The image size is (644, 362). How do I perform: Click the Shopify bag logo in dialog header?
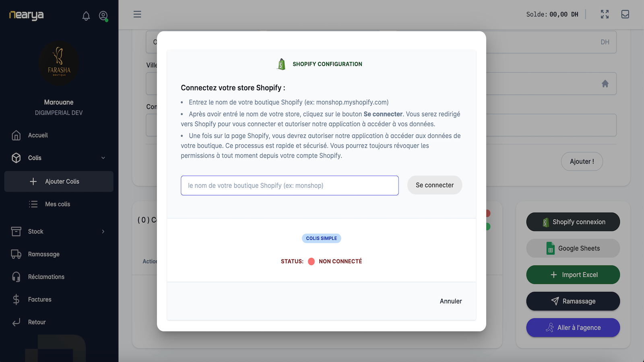pyautogui.click(x=281, y=64)
